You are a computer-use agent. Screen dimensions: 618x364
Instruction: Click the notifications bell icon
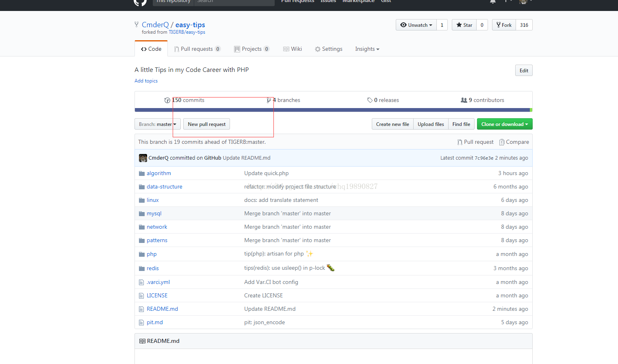(493, 1)
